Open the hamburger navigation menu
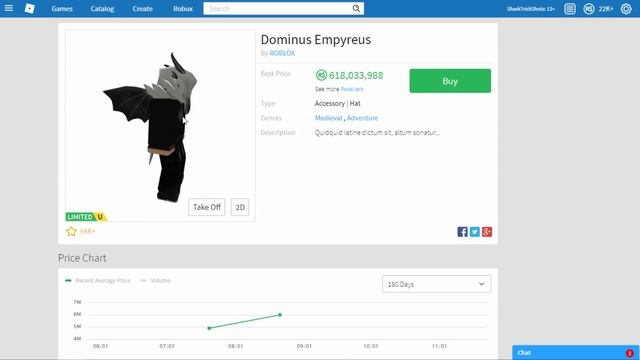This screenshot has width=640, height=360. (x=9, y=8)
